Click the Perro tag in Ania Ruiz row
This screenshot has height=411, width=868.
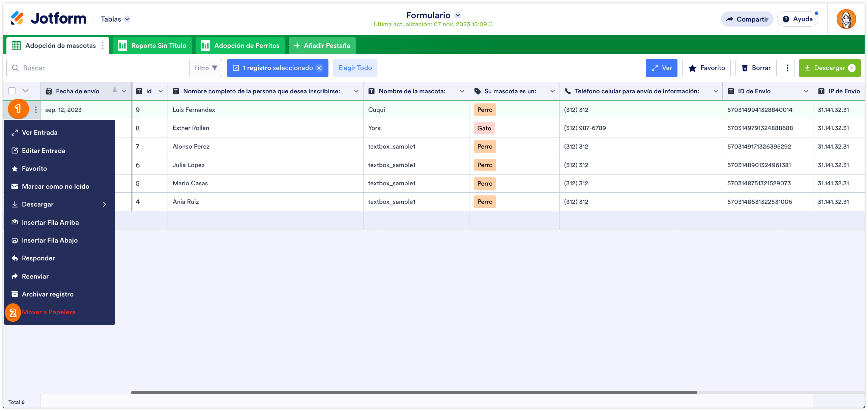tap(485, 202)
